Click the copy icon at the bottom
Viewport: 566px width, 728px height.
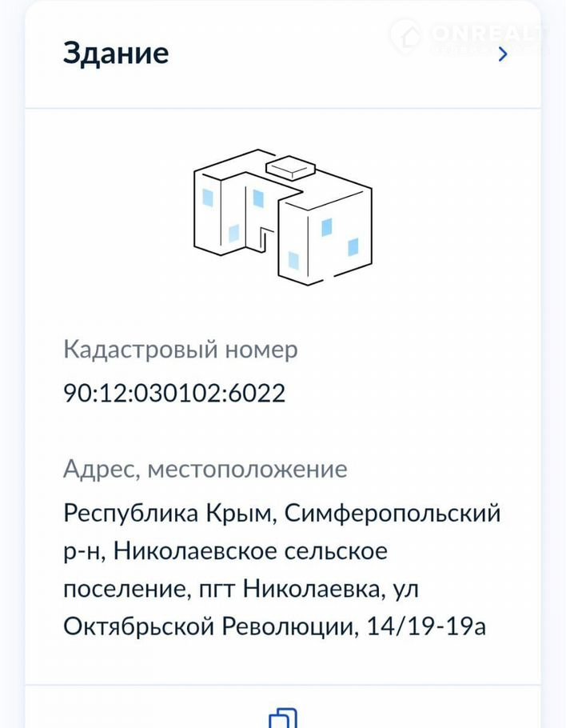(282, 718)
